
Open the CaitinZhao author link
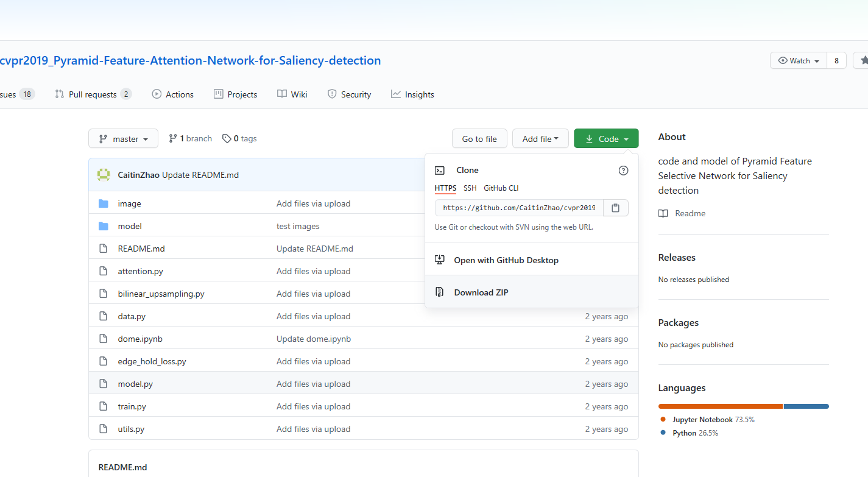coord(138,175)
